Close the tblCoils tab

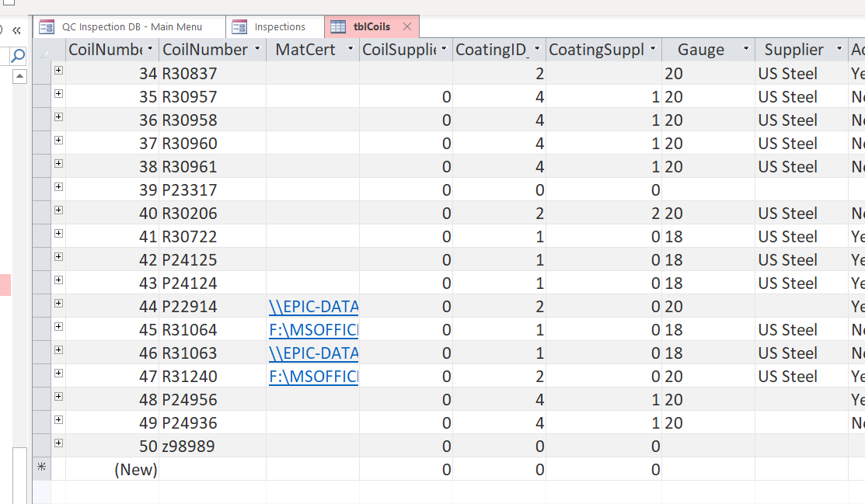(x=407, y=26)
